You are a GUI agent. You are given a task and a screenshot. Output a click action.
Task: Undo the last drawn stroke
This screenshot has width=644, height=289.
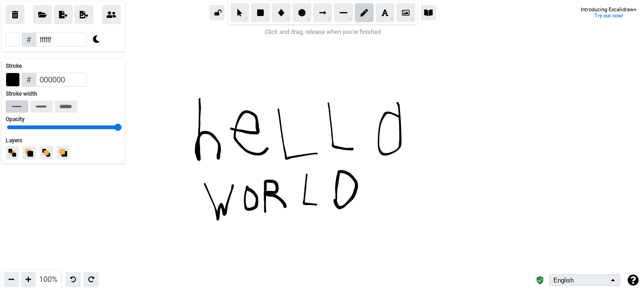pos(73,279)
